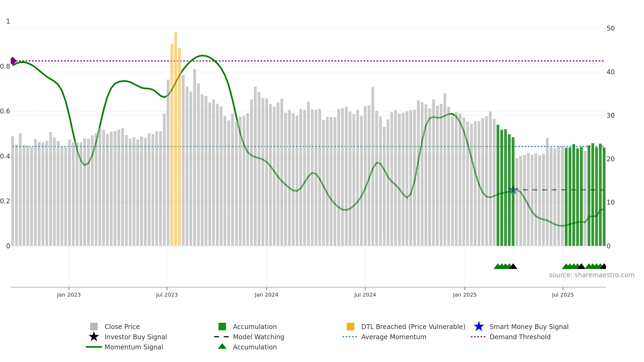Click the Close Price legend label
The image size is (644, 362).
(x=122, y=327)
